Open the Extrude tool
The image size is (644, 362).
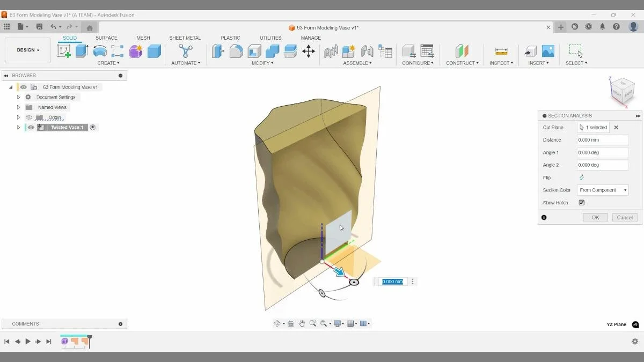click(x=82, y=51)
